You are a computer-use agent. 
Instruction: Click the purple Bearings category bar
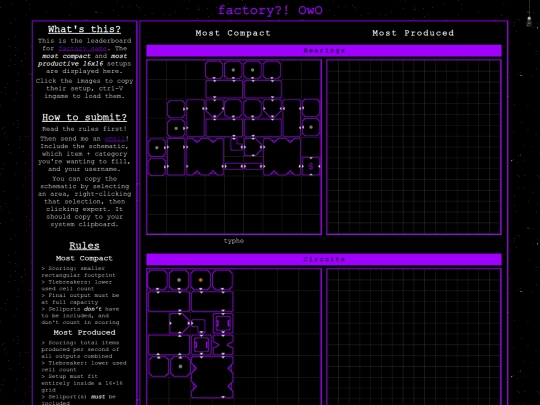(x=324, y=51)
